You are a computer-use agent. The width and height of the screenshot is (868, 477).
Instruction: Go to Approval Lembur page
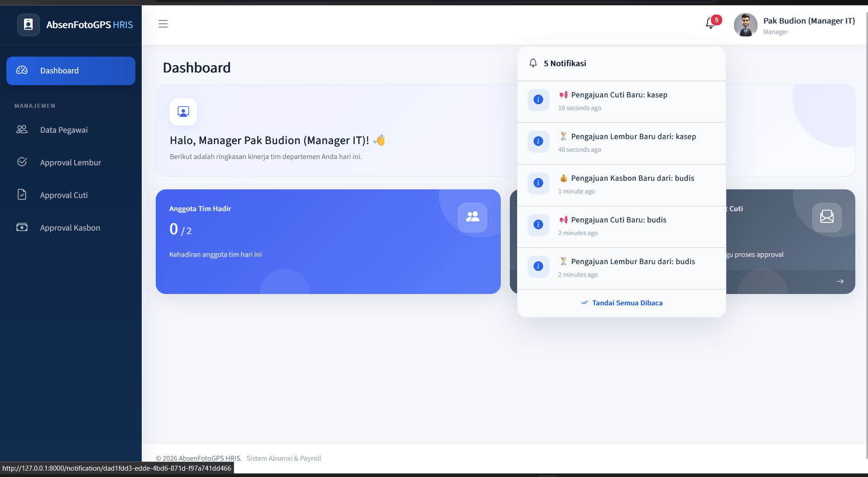71,163
